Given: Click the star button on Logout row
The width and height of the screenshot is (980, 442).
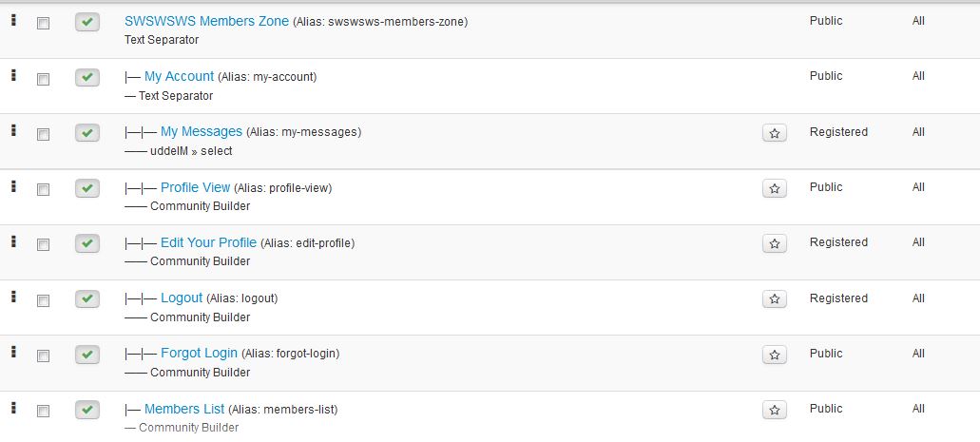Looking at the screenshot, I should (x=775, y=299).
